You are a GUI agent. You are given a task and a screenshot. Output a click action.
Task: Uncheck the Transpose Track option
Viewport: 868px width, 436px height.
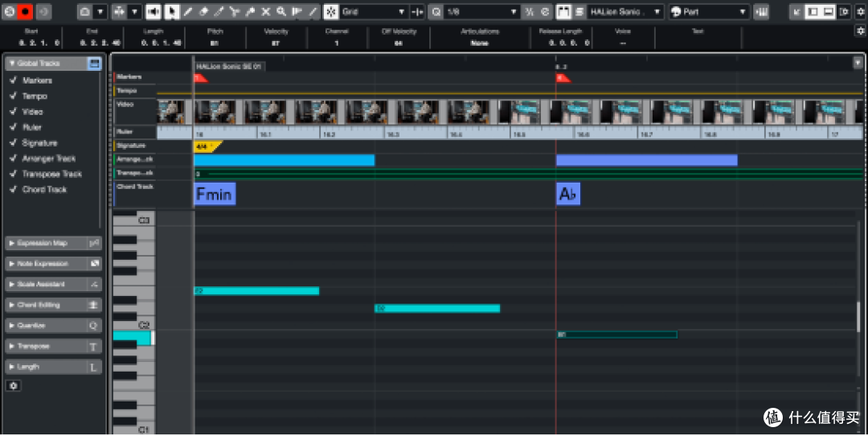[14, 174]
